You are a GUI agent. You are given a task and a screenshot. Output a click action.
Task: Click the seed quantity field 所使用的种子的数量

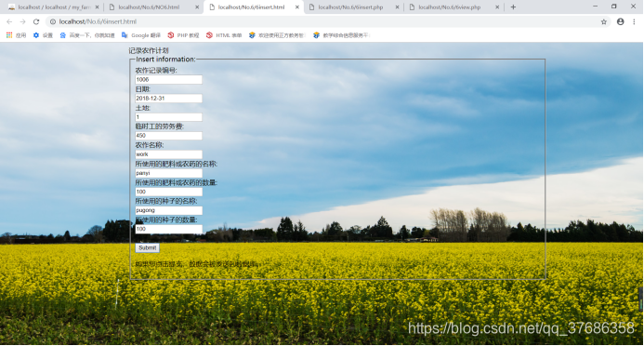click(168, 230)
